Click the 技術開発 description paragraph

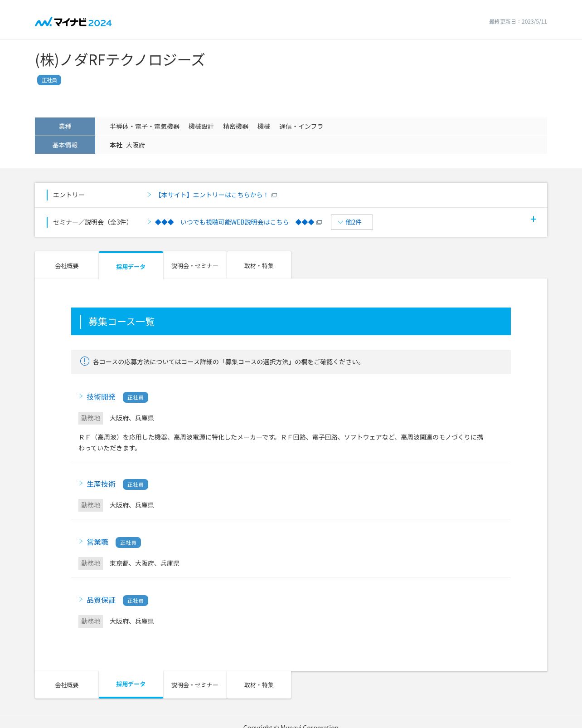pos(281,443)
